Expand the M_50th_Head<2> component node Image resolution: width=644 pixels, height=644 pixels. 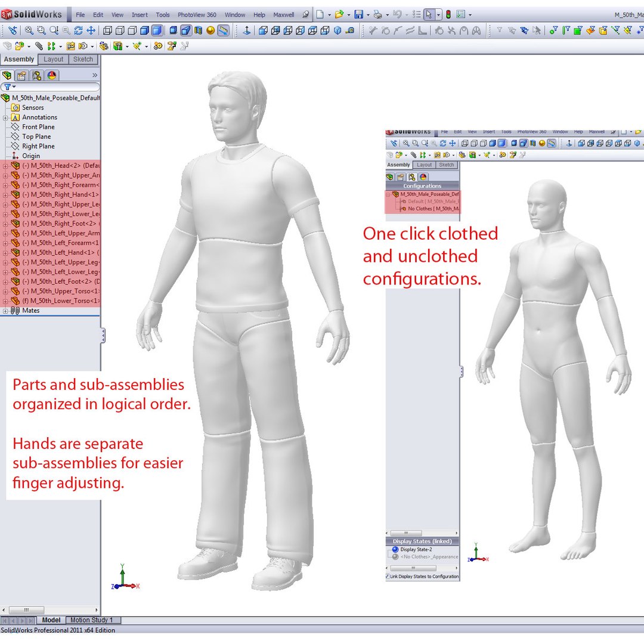[x=5, y=166]
